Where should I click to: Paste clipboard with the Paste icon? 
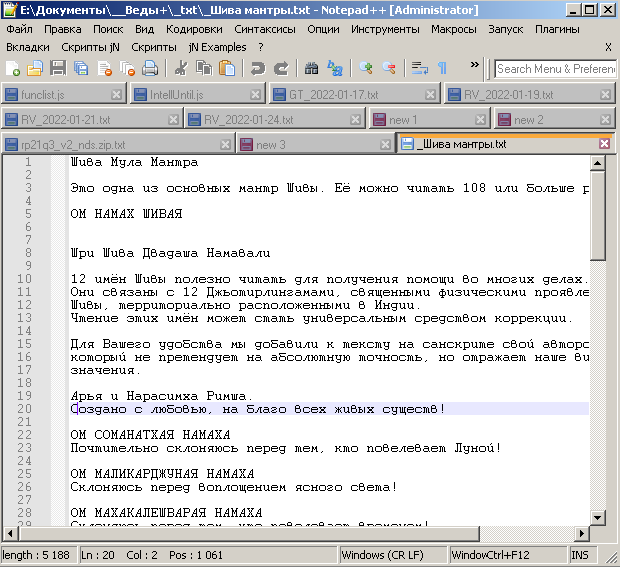(x=227, y=68)
